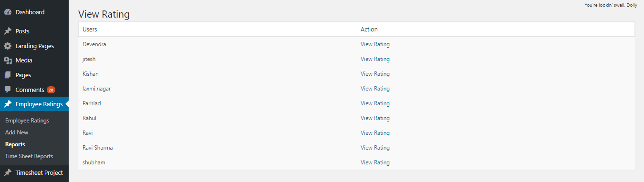Click the Dashboard gauge icon

click(x=8, y=12)
